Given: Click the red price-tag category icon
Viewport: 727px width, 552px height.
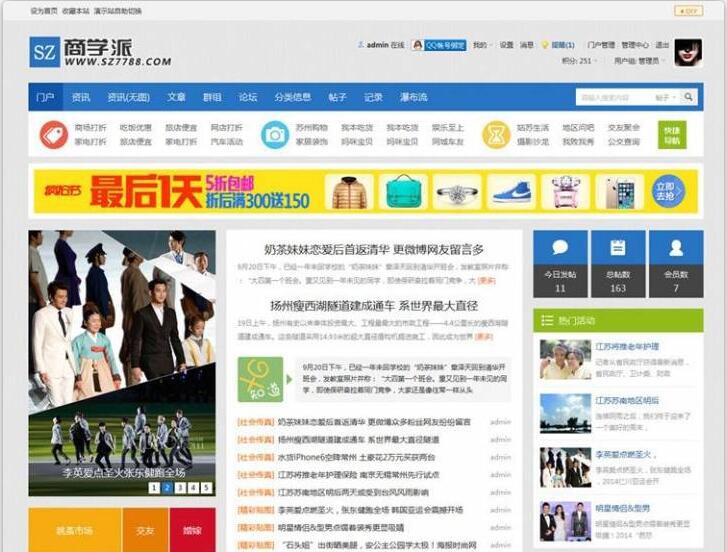Looking at the screenshot, I should tap(53, 135).
